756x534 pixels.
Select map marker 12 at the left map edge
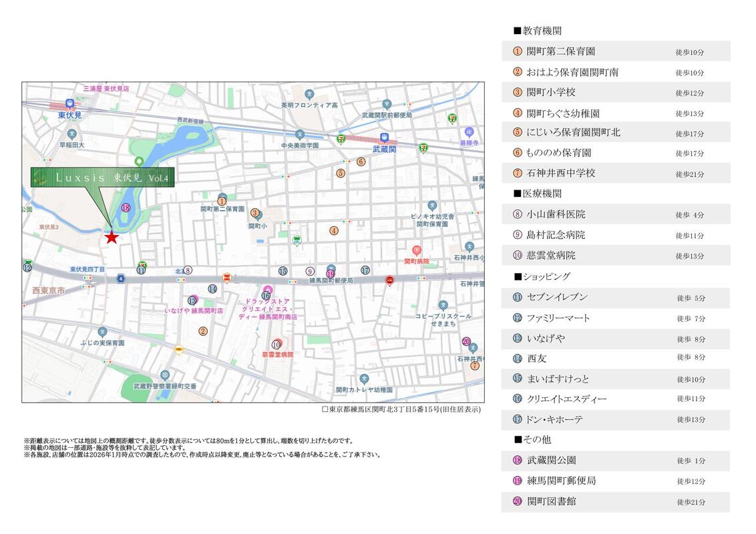27,267
